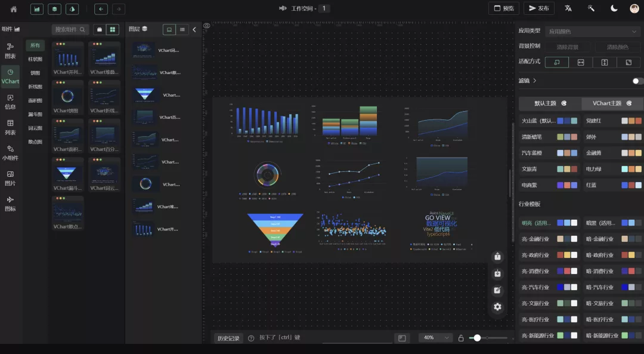Switch layers panel to list view icon

coord(182,29)
